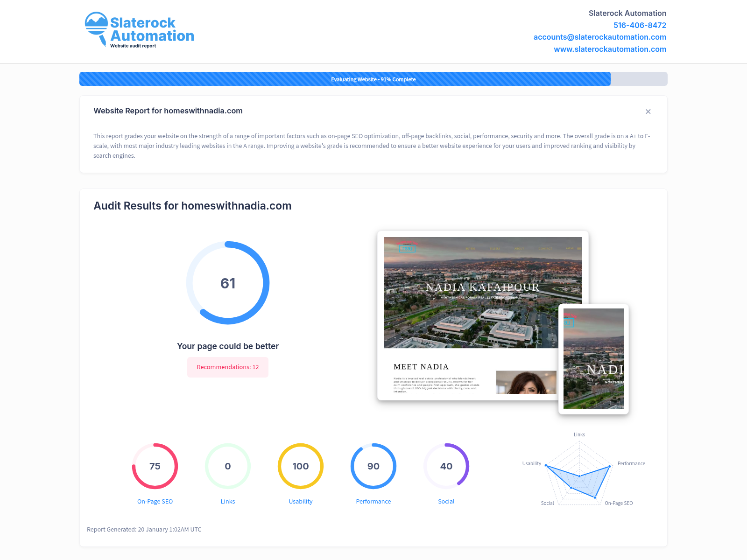The width and height of the screenshot is (747, 560).
Task: Call phone number 516-406-8472
Action: (x=640, y=25)
